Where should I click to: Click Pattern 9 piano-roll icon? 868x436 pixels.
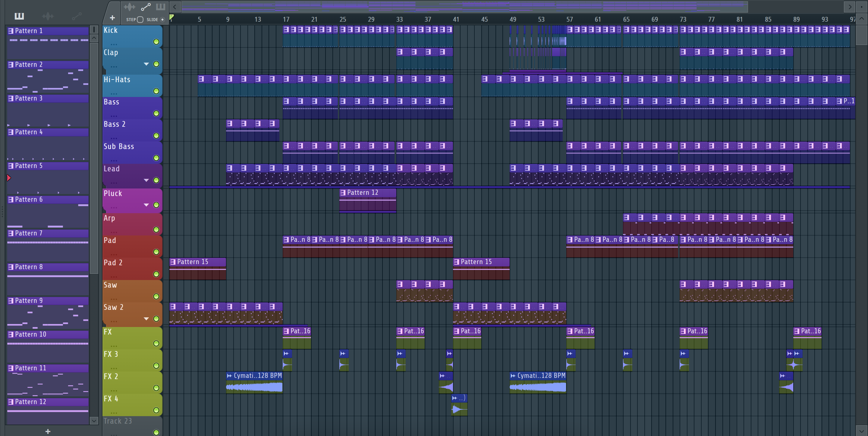[x=11, y=301]
